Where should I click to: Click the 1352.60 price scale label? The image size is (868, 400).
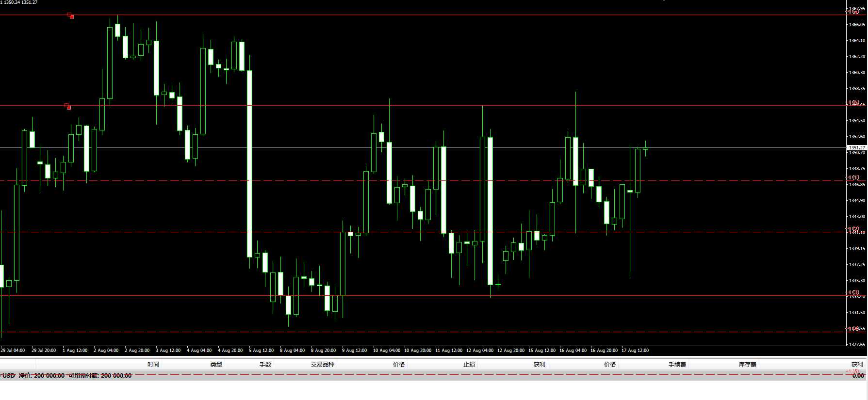pyautogui.click(x=857, y=137)
